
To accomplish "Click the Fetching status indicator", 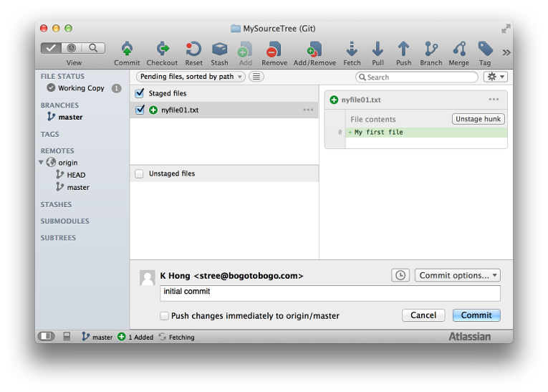I will tap(176, 337).
